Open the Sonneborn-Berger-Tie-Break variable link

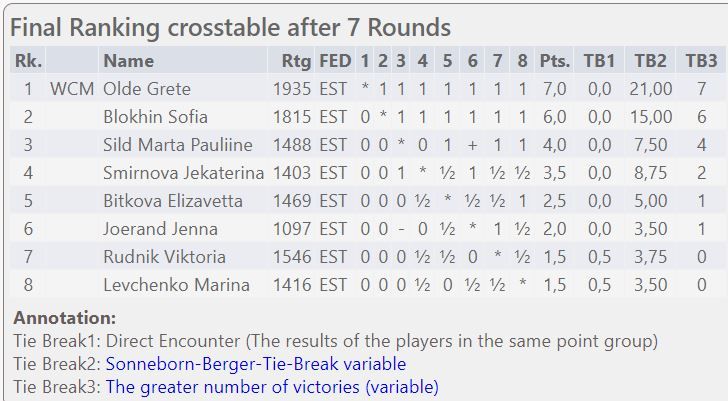coord(256,363)
